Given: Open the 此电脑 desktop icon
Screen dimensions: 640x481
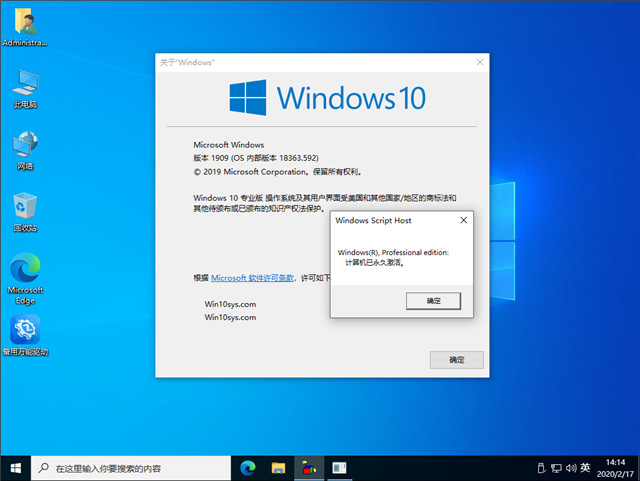Looking at the screenshot, I should [x=25, y=89].
